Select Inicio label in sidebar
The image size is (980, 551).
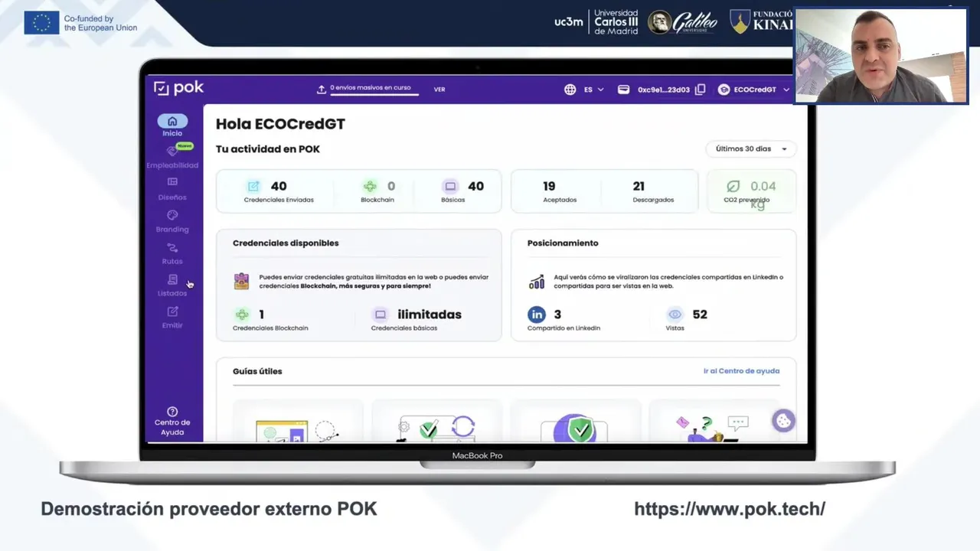[x=172, y=133]
